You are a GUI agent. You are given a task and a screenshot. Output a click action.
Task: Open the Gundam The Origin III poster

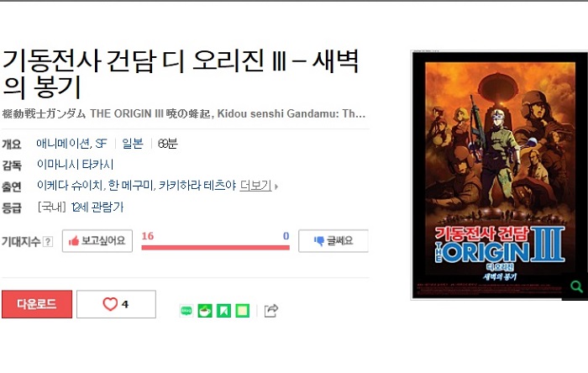[x=500, y=175]
